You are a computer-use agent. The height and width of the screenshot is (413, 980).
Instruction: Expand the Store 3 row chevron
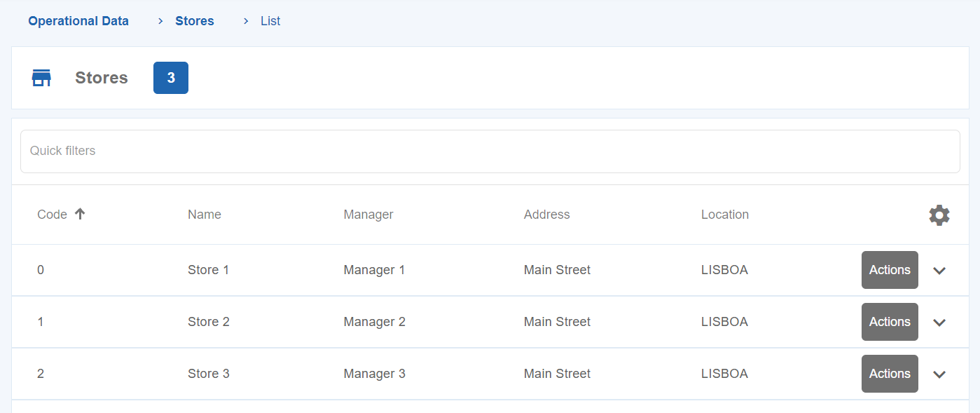point(939,374)
